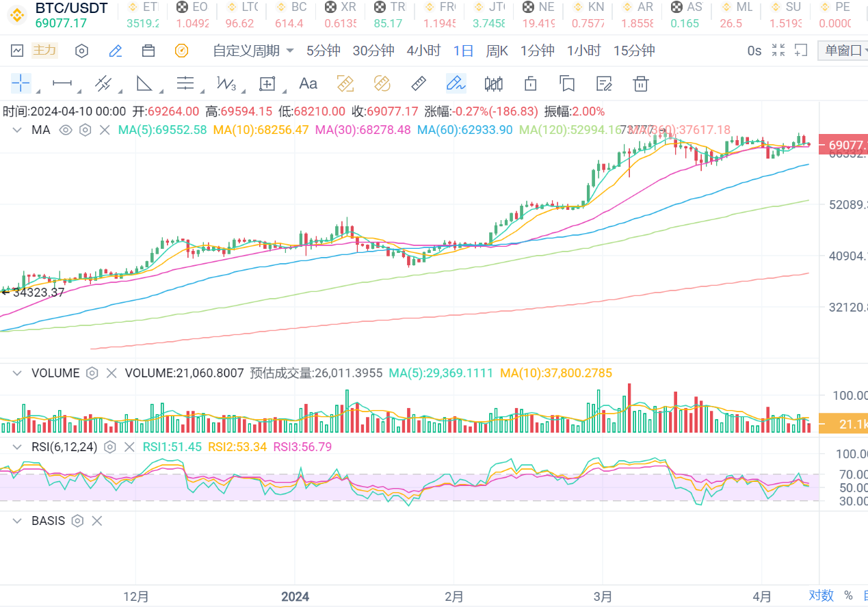Select the triangle angle drawing tool

click(144, 84)
